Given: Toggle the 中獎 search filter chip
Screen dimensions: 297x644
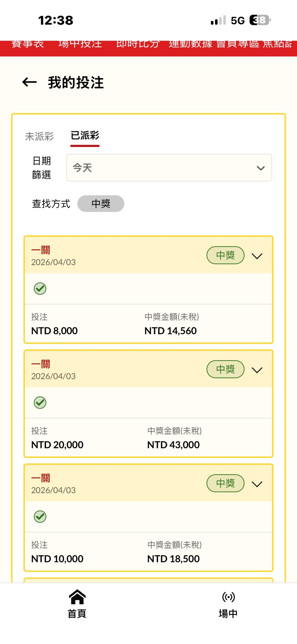Looking at the screenshot, I should (101, 204).
